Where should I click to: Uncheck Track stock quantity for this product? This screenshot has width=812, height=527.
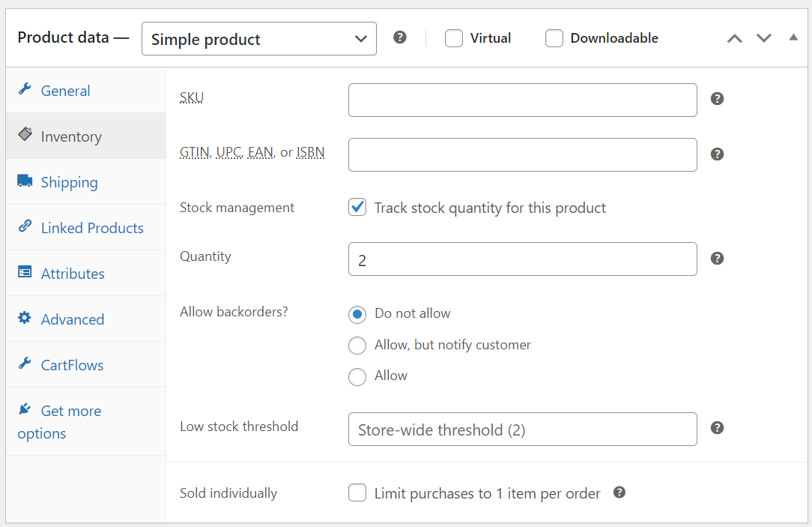357,207
